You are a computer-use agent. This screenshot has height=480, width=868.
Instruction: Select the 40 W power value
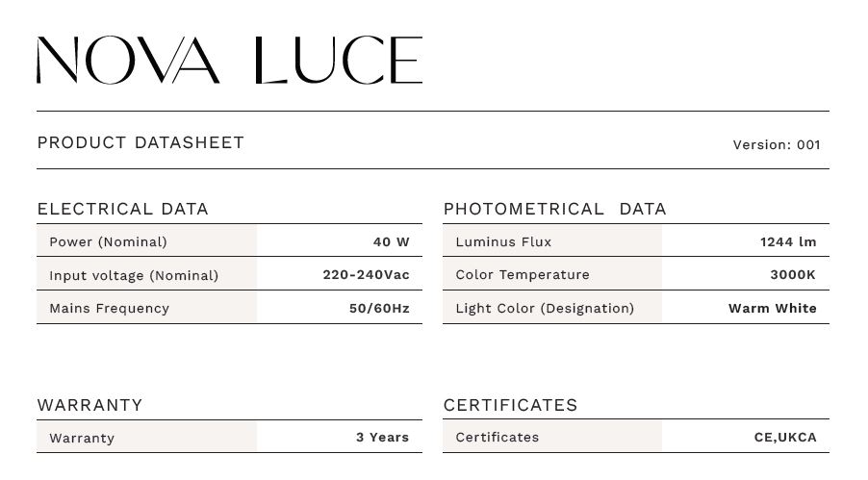(391, 241)
